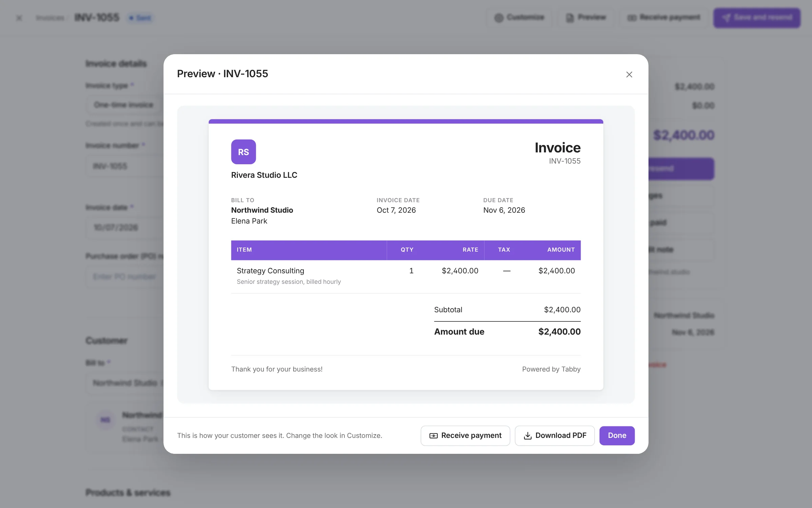Viewport: 812px width, 508px height.
Task: Click the ITEM column header
Action: pyautogui.click(x=244, y=250)
